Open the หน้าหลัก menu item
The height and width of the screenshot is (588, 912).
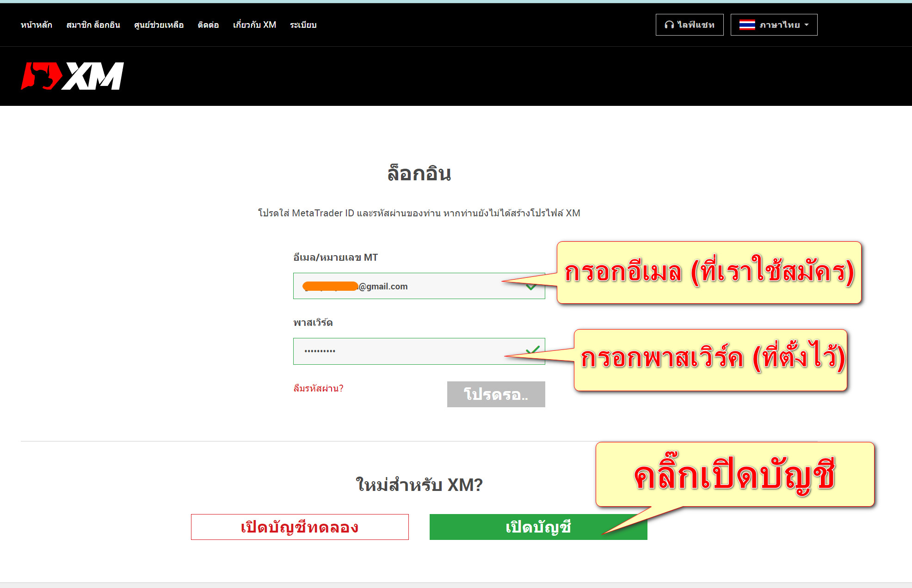click(x=37, y=25)
